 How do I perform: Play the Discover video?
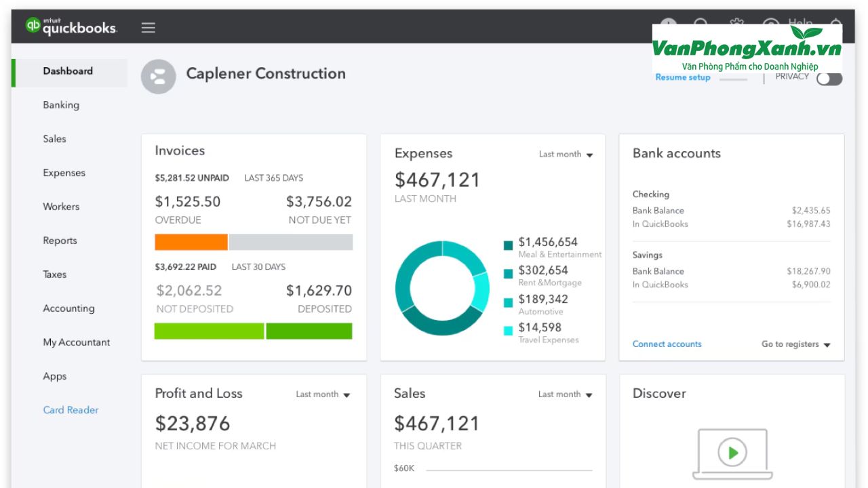pos(732,452)
